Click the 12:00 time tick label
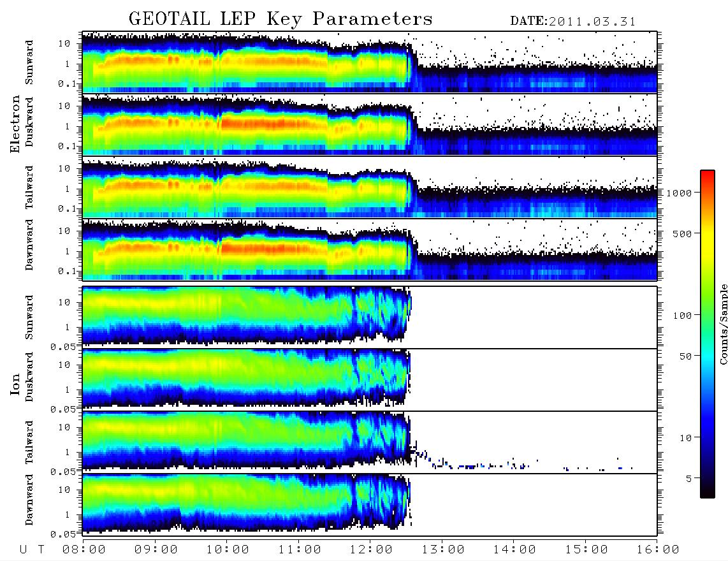The height and width of the screenshot is (561, 728). [x=371, y=550]
